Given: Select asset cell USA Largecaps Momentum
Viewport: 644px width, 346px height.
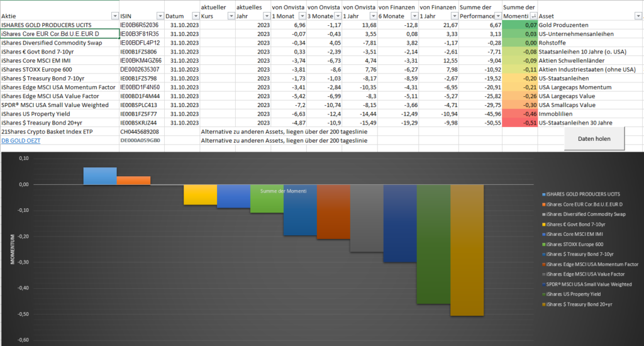Looking at the screenshot, I should click(590, 87).
